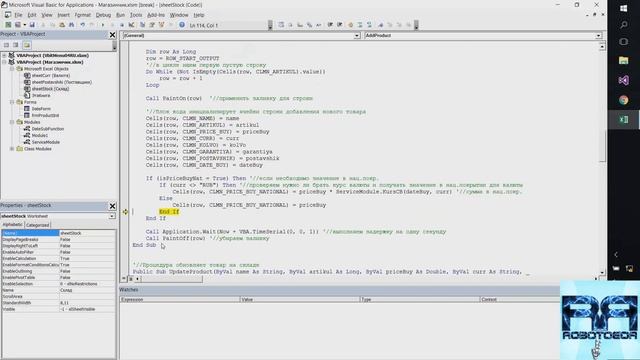The image size is (640, 360).
Task: Click the highlighted End If line
Action: [169, 212]
